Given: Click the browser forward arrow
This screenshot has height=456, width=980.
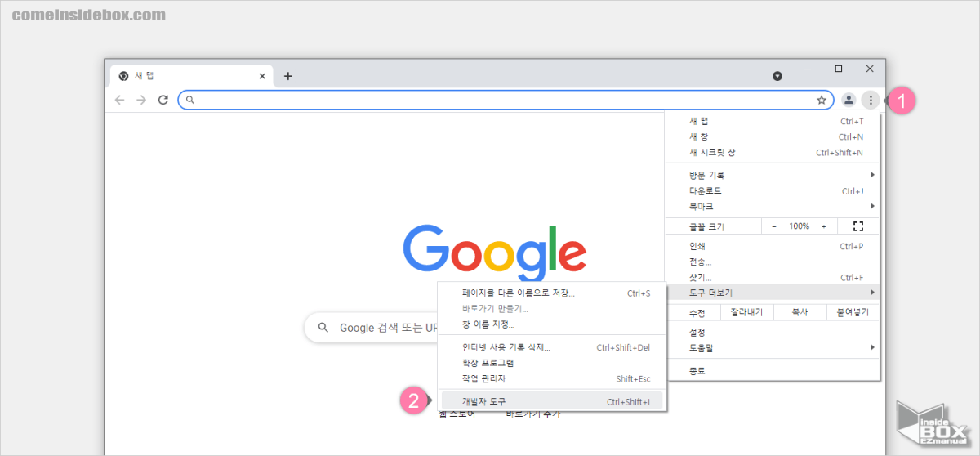Looking at the screenshot, I should click(x=141, y=100).
